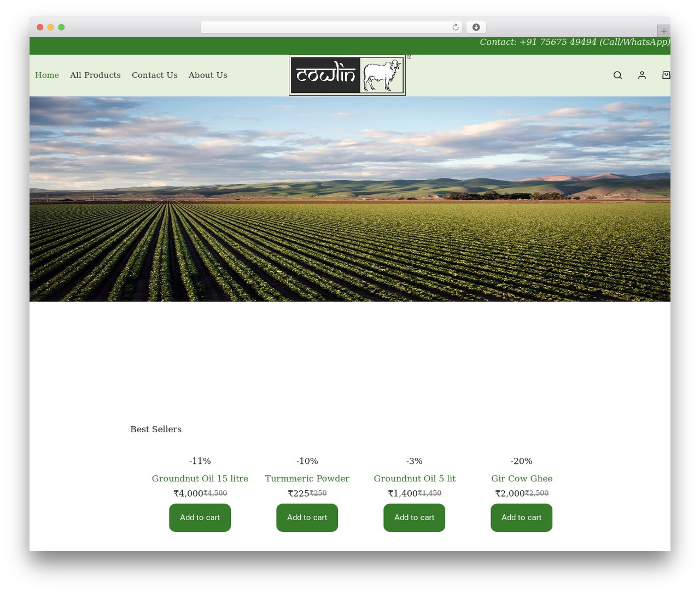
Task: Maximize the window with the green button
Action: (61, 27)
